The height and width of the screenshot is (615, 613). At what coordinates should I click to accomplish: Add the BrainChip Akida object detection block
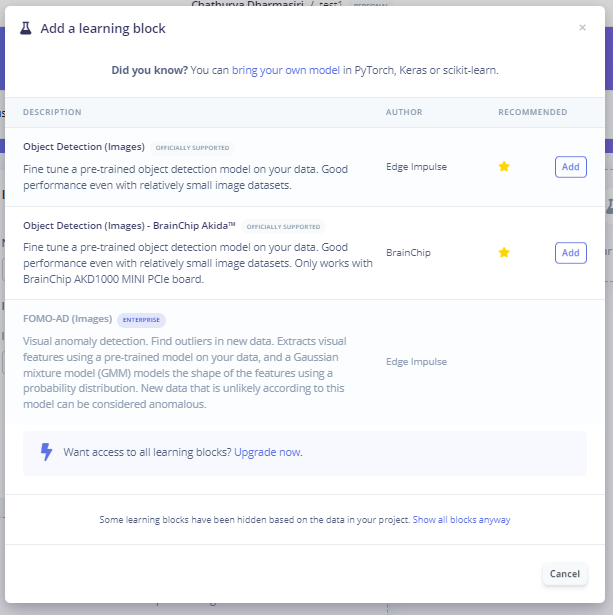[570, 253]
